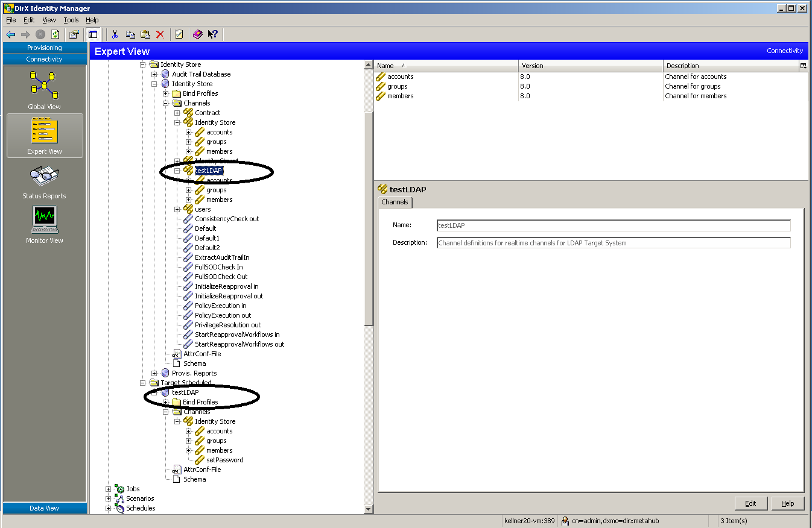
Task: Click inside the Description text field
Action: click(x=613, y=243)
